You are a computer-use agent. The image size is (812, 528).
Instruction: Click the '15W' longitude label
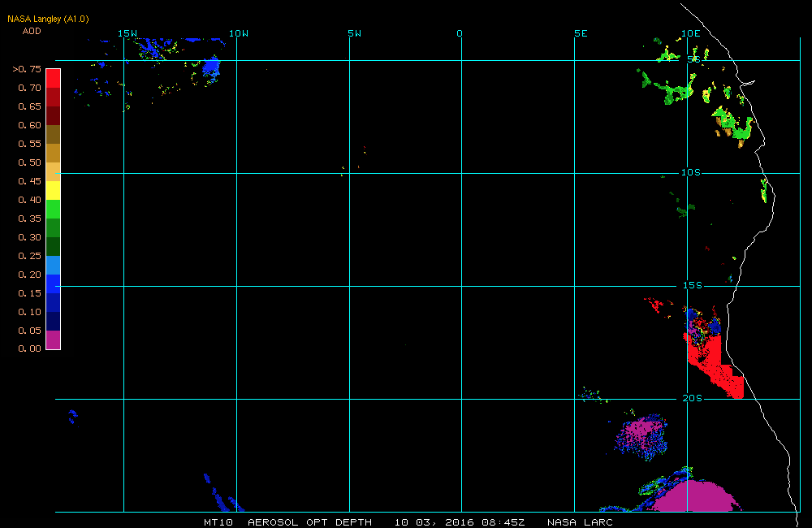(x=127, y=33)
